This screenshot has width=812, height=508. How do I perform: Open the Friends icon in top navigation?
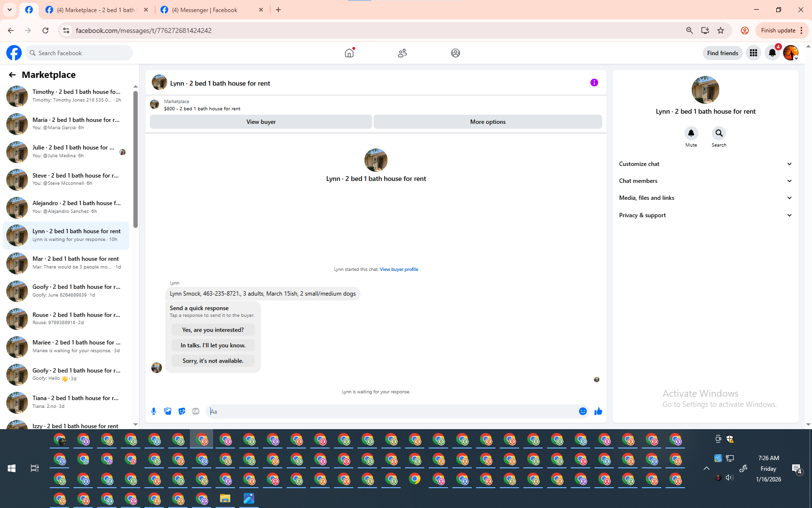coord(402,53)
